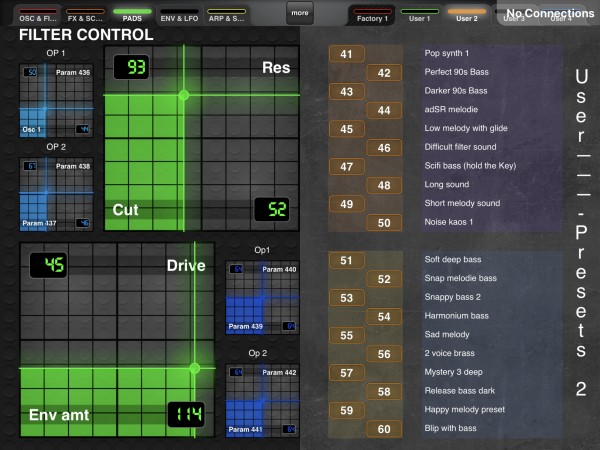Click the Cut value display 52
Viewport: 600px width, 450px height.
(x=272, y=209)
